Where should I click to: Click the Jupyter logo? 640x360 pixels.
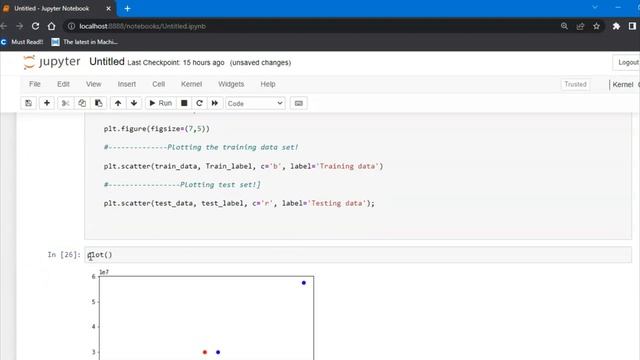click(52, 62)
